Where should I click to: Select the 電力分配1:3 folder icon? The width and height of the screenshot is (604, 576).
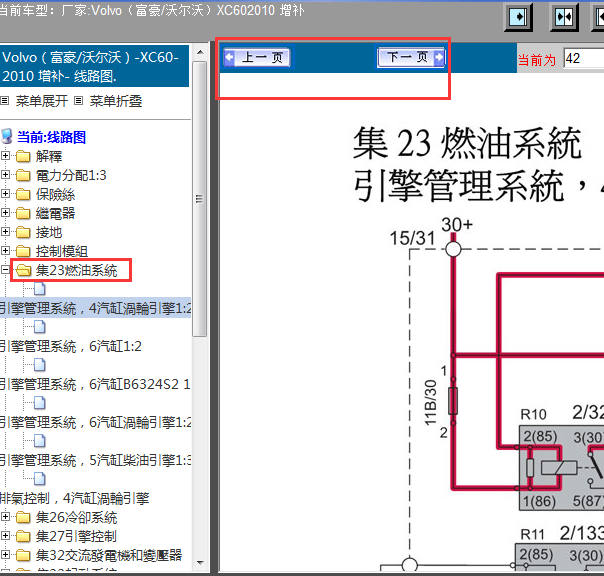tap(23, 175)
